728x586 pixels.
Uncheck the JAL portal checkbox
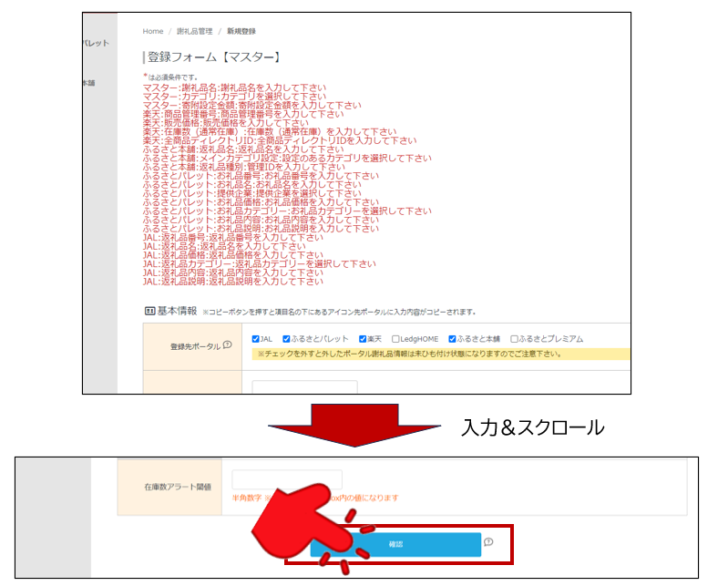click(255, 339)
